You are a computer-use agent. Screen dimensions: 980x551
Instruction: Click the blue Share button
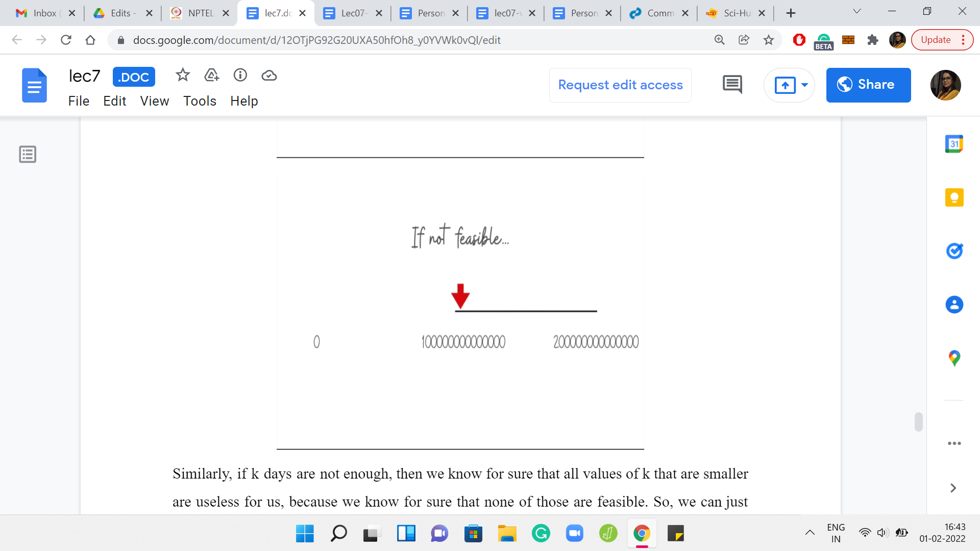coord(868,85)
